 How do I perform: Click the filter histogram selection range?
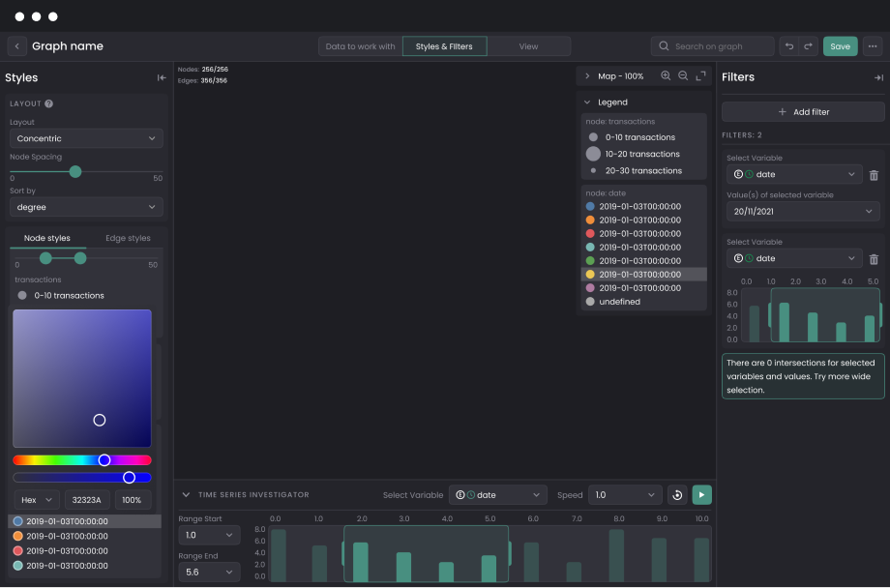825,315
